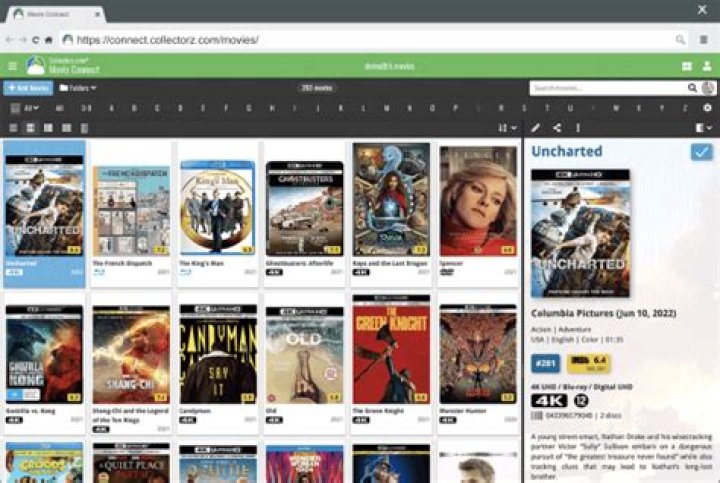Select the A Quiet Place cover
The image size is (720, 483).
131,463
